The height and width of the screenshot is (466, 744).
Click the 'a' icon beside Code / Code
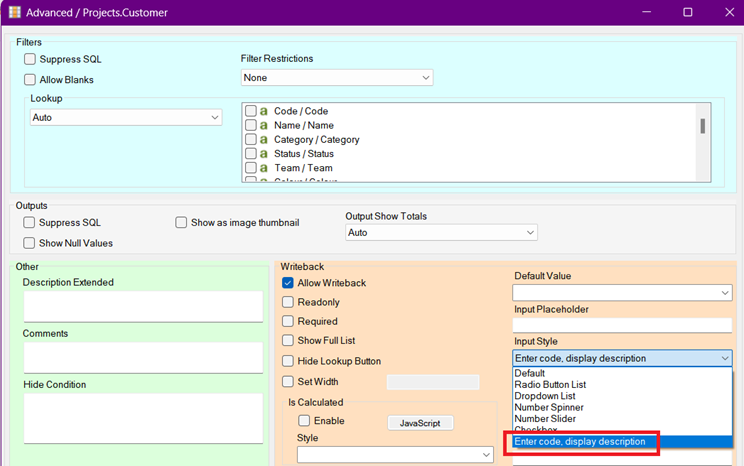click(x=263, y=111)
